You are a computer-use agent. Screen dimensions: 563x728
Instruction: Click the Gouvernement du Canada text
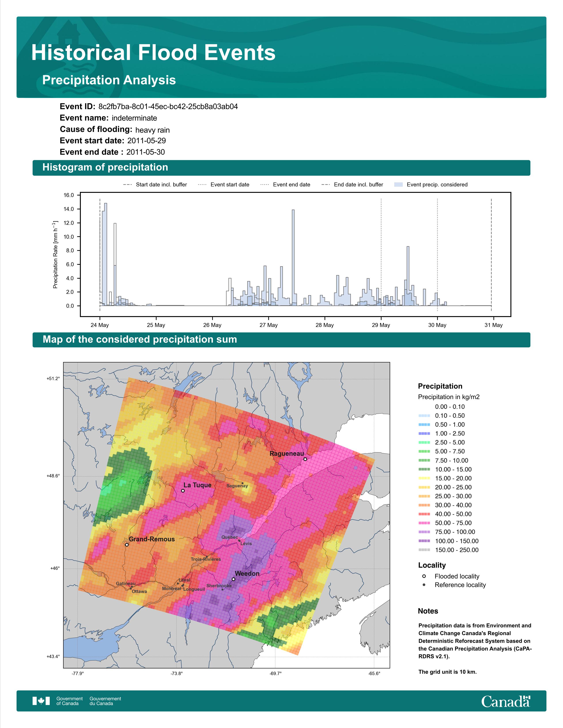pyautogui.click(x=105, y=701)
